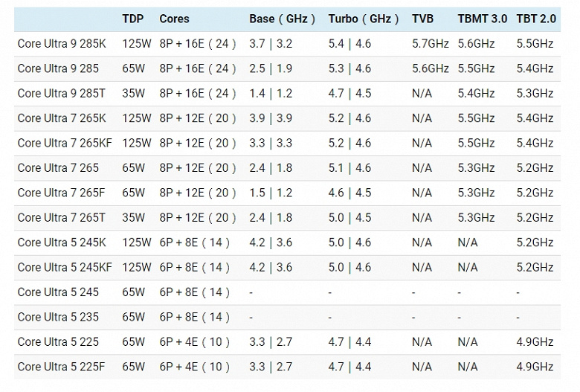Click the 1.4 | 1.2 base frequency cell
Screen dimensions: 580x392
(x=271, y=94)
